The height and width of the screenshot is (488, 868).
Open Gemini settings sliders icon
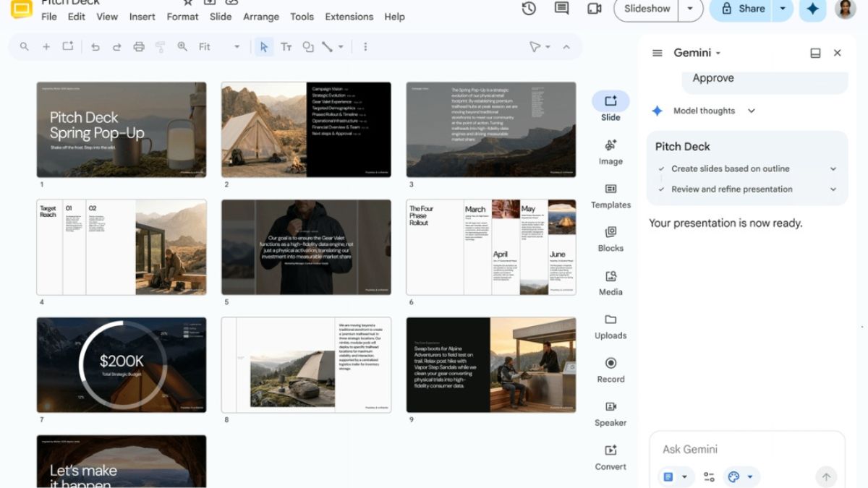(x=709, y=477)
